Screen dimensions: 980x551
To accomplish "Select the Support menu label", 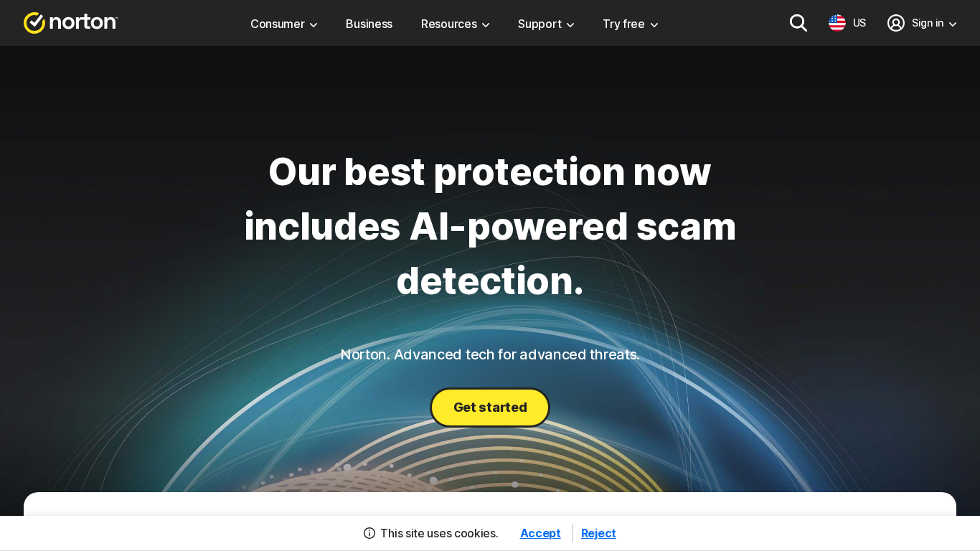I will 540,24.
